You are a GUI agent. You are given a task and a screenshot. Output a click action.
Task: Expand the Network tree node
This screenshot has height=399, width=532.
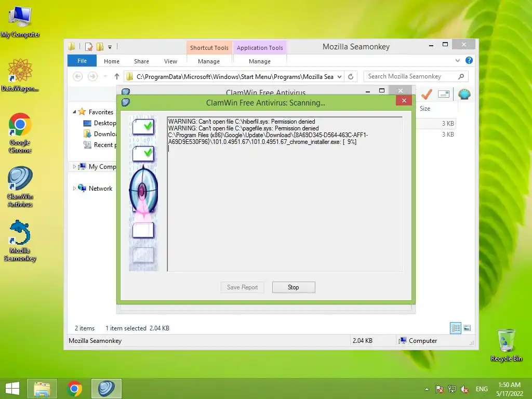tap(74, 188)
